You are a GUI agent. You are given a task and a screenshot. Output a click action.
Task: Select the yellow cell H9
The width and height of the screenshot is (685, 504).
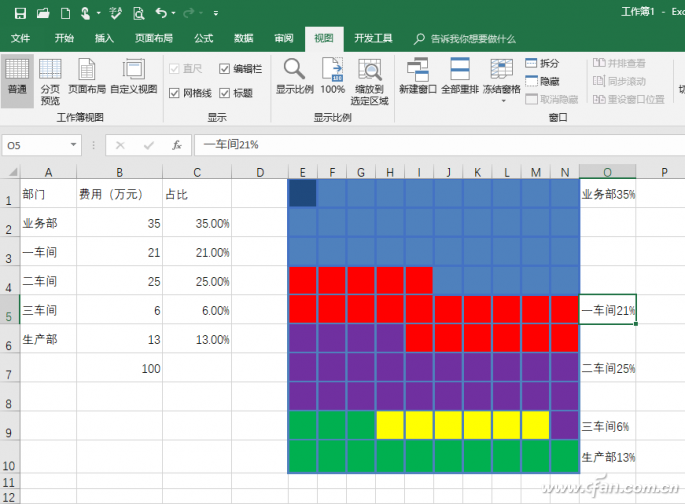pyautogui.click(x=390, y=425)
